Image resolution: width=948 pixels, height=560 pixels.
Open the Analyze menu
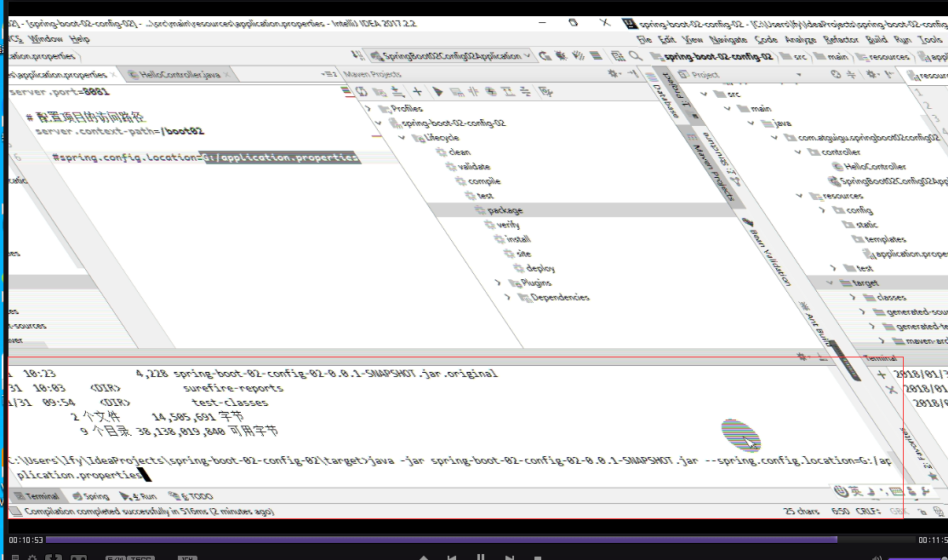point(800,39)
